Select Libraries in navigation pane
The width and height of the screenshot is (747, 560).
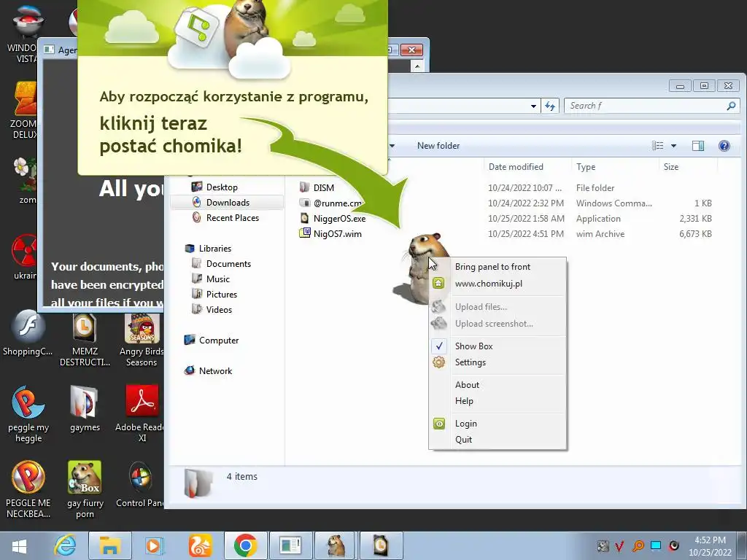pyautogui.click(x=215, y=249)
